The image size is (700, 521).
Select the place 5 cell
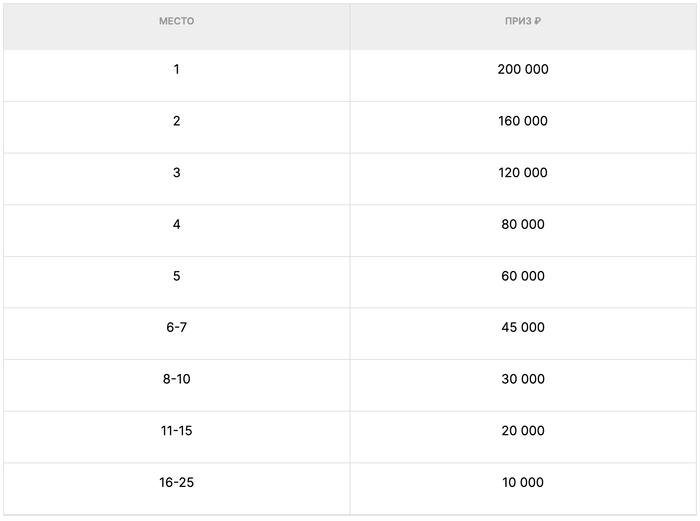click(x=176, y=276)
